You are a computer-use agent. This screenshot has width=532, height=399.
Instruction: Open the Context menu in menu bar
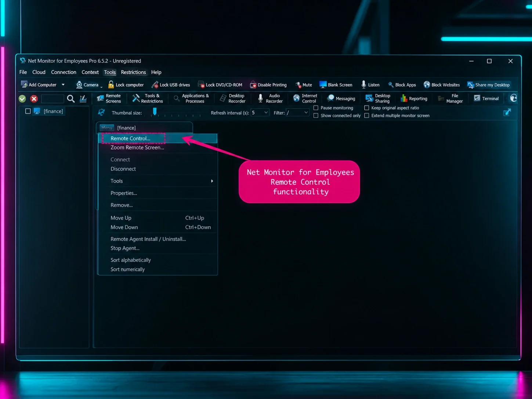tap(90, 72)
